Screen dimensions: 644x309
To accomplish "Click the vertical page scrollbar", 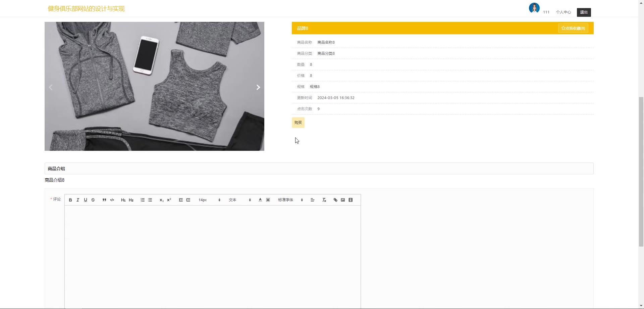I will [x=641, y=172].
